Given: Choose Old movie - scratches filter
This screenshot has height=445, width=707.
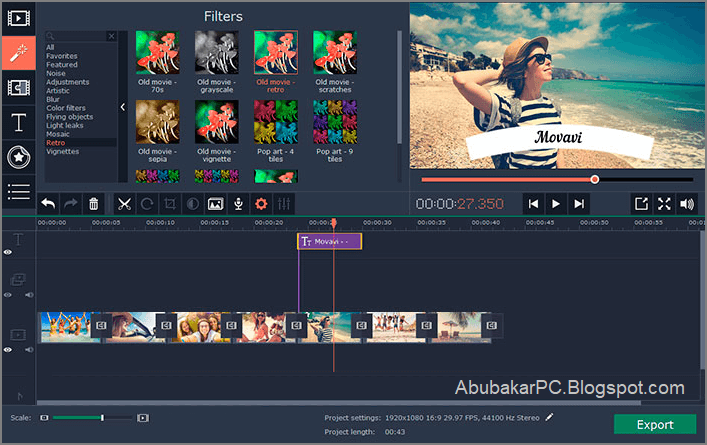Looking at the screenshot, I should point(335,52).
